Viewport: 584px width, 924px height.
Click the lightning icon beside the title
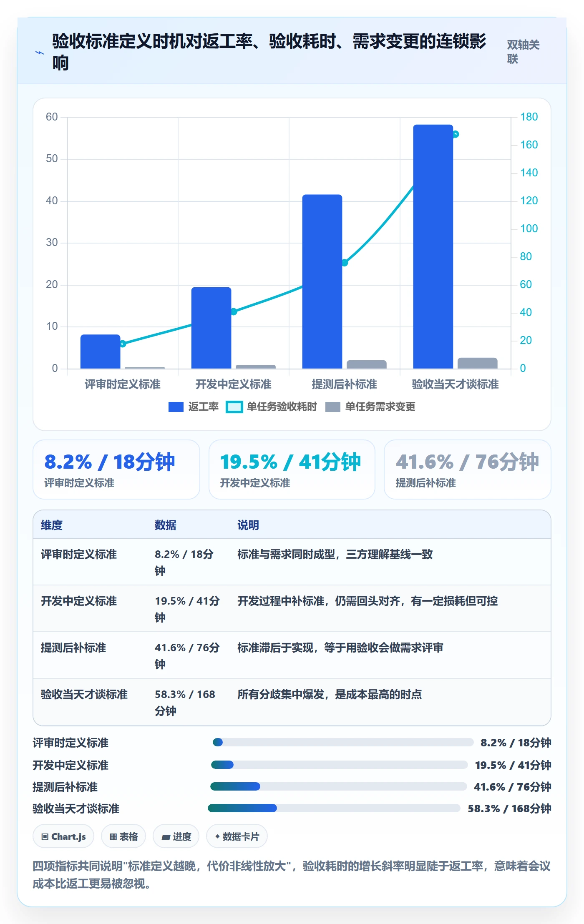40,53
